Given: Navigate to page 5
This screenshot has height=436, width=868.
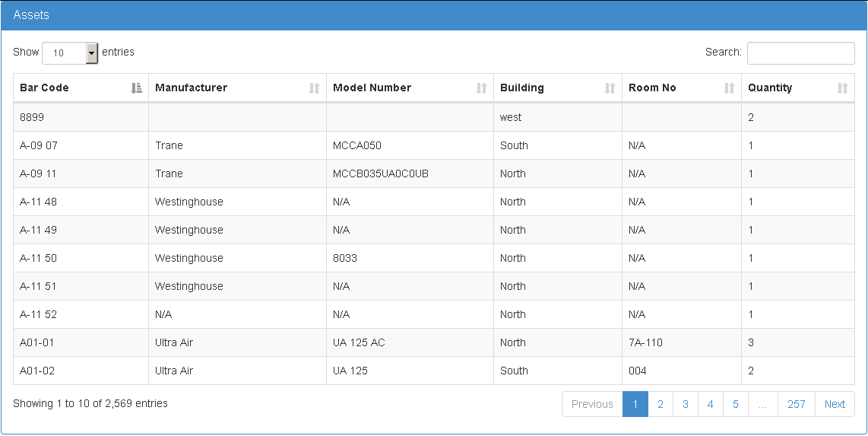Looking at the screenshot, I should [x=735, y=404].
